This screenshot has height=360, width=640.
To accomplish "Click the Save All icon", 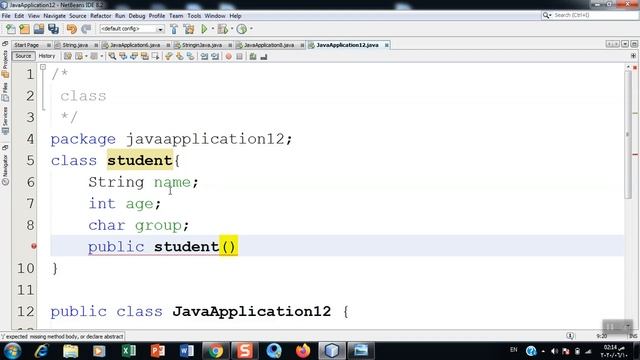I will (53, 29).
